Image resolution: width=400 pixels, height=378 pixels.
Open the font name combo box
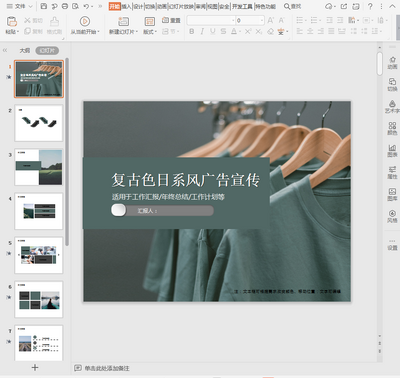point(211,20)
